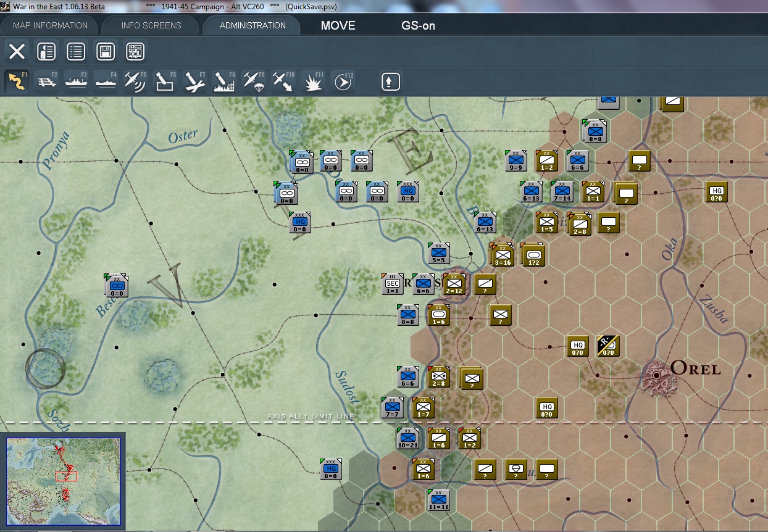
Task: Select the Soviet 3=16 infantry stack
Action: tap(503, 254)
